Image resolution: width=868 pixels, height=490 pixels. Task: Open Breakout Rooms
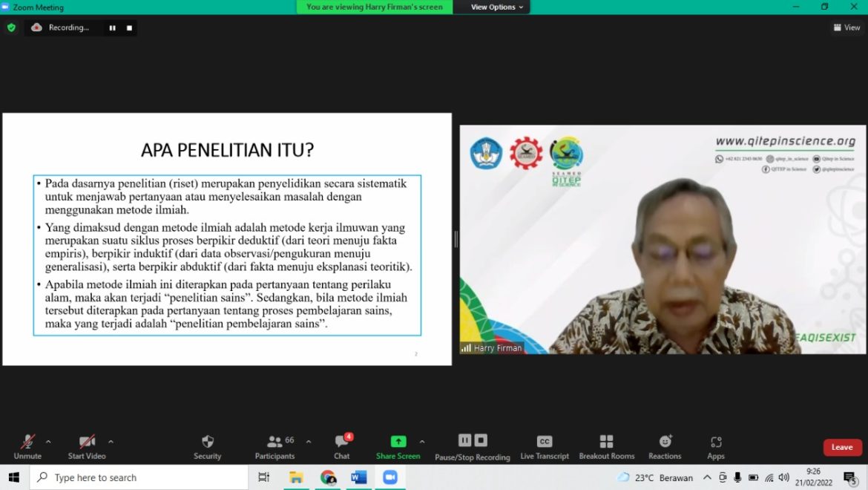coord(607,444)
